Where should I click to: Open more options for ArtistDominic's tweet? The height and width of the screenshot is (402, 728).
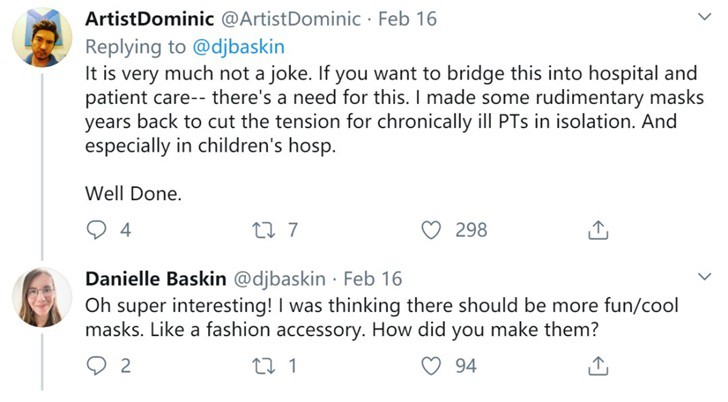point(703,18)
